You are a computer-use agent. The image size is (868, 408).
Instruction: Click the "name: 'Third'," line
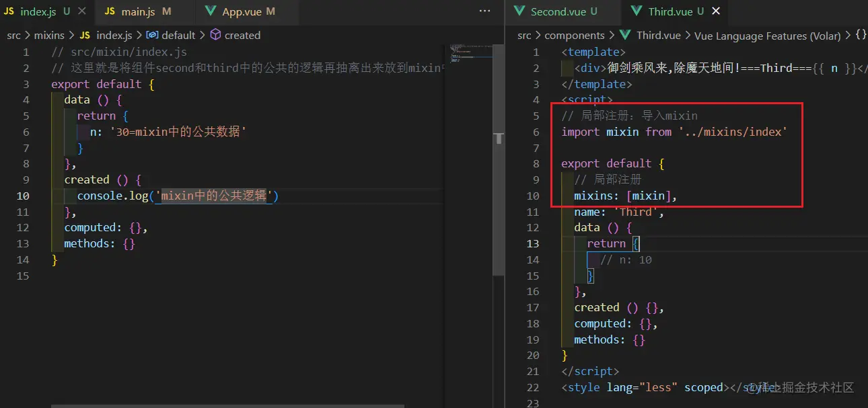tap(619, 212)
